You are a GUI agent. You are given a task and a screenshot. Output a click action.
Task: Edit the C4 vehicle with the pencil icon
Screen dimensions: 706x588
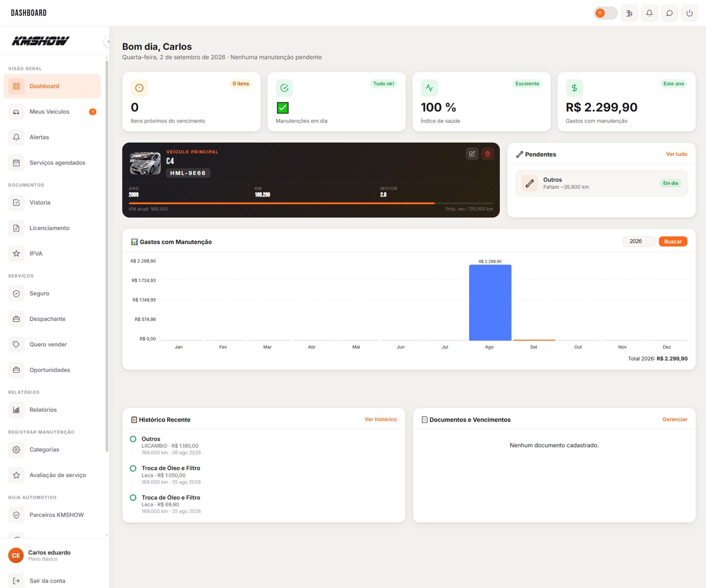(x=472, y=154)
